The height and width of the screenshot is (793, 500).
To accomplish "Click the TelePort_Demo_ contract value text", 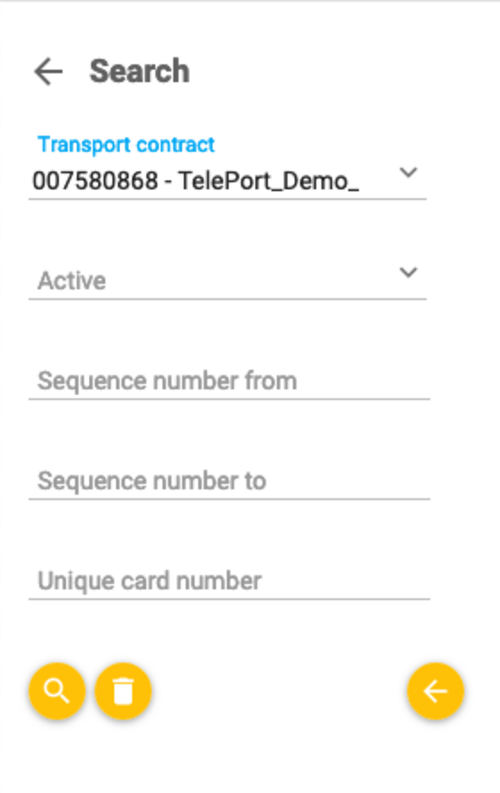I will pyautogui.click(x=268, y=181).
